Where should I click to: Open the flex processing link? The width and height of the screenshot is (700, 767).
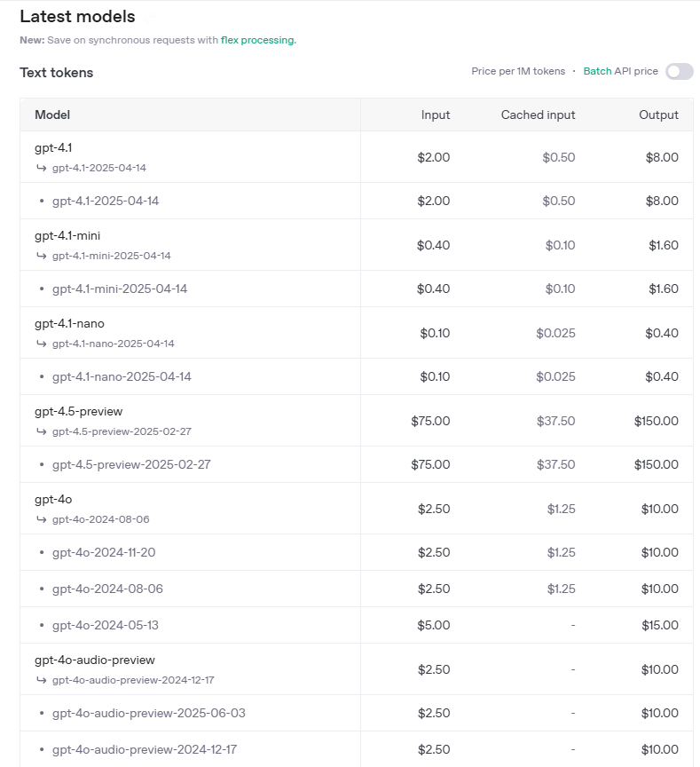tap(257, 40)
